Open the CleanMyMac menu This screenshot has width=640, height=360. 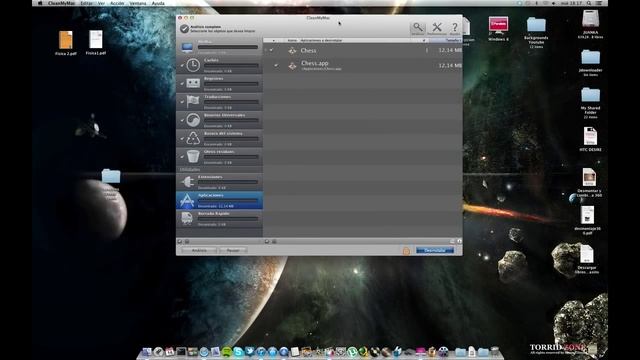tap(61, 3)
